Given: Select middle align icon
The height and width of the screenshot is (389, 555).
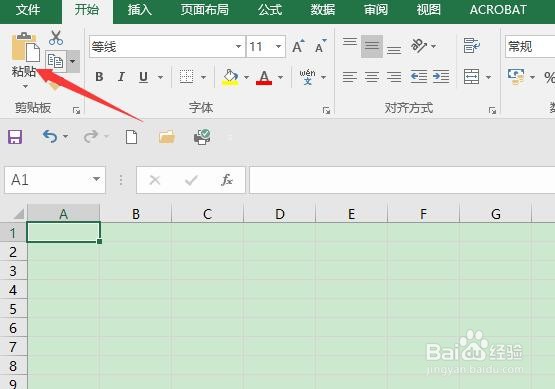Looking at the screenshot, I should pos(372,46).
